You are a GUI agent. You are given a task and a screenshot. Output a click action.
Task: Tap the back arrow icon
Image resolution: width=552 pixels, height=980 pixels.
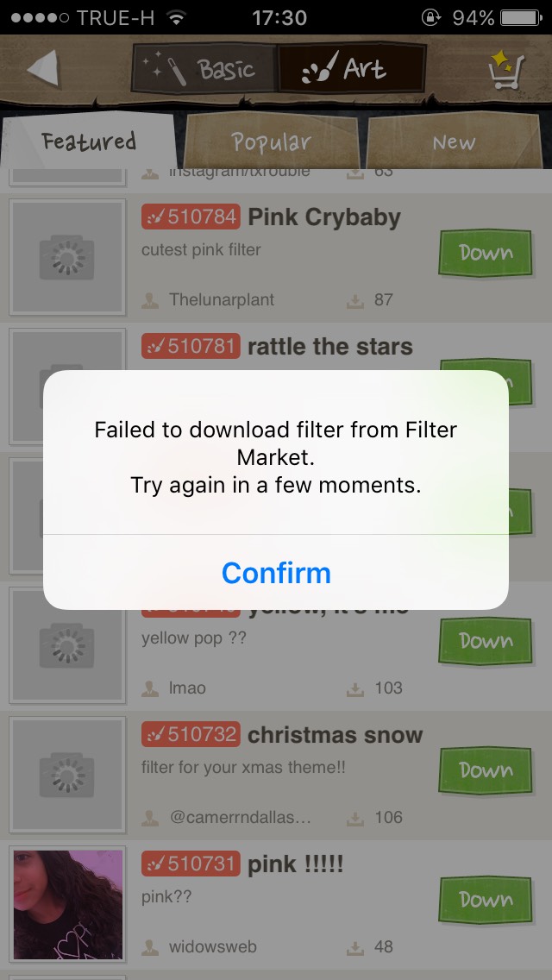[x=44, y=68]
